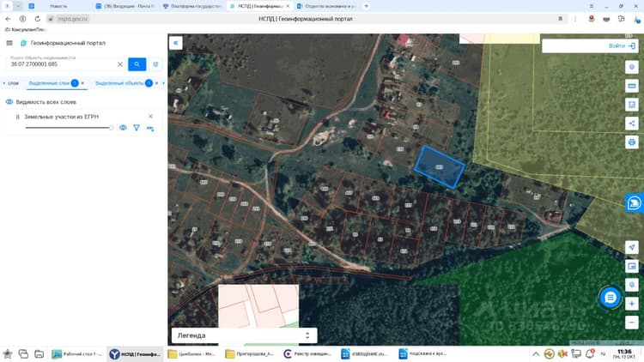
Task: Zoom out with the minus button
Action: 632,323
